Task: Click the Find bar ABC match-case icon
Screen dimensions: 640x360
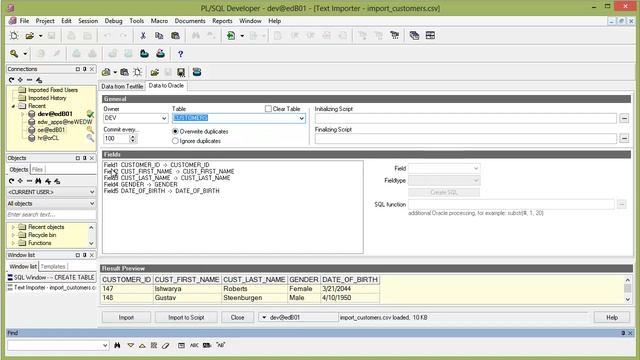Action: coord(194,345)
